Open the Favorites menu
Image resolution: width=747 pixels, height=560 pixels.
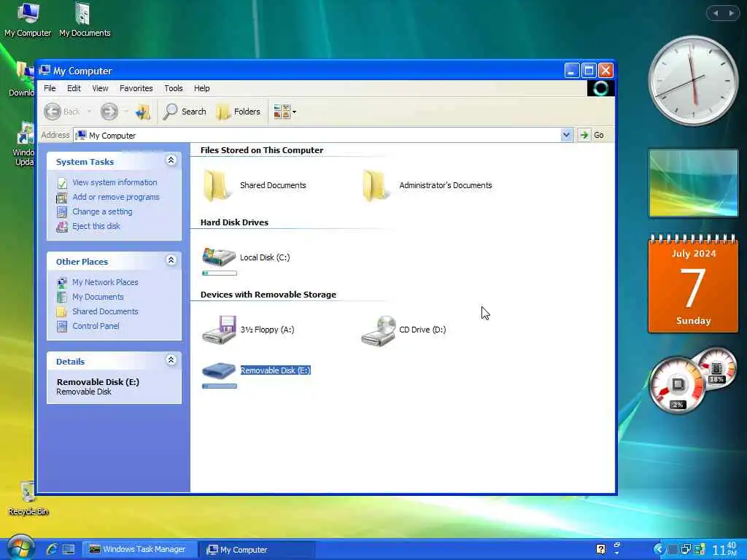point(136,88)
